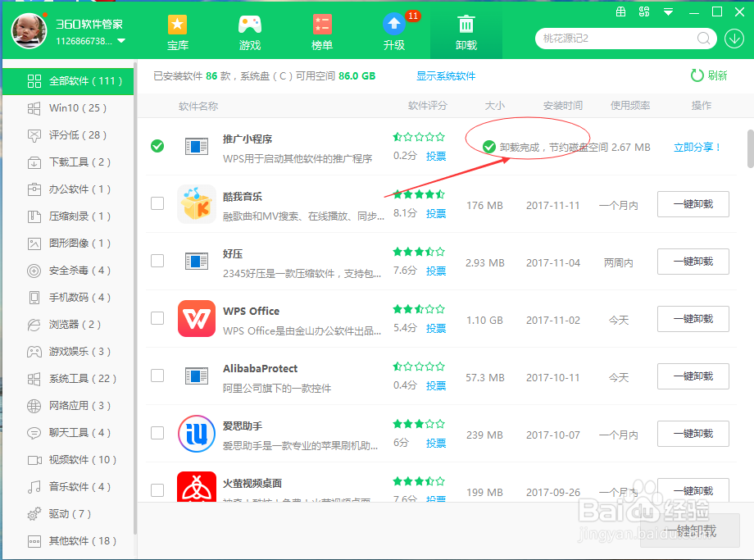Sort by 大小 column header

coord(495,106)
